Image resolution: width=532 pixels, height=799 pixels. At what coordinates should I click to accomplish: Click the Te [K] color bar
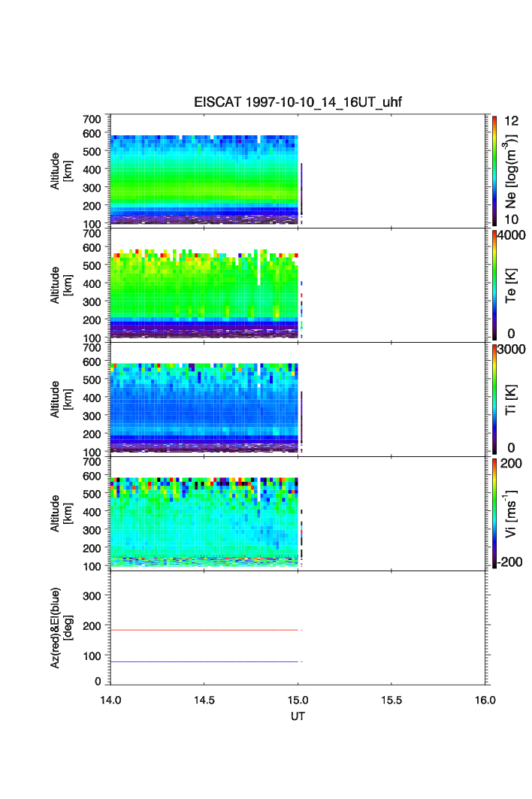(x=494, y=285)
